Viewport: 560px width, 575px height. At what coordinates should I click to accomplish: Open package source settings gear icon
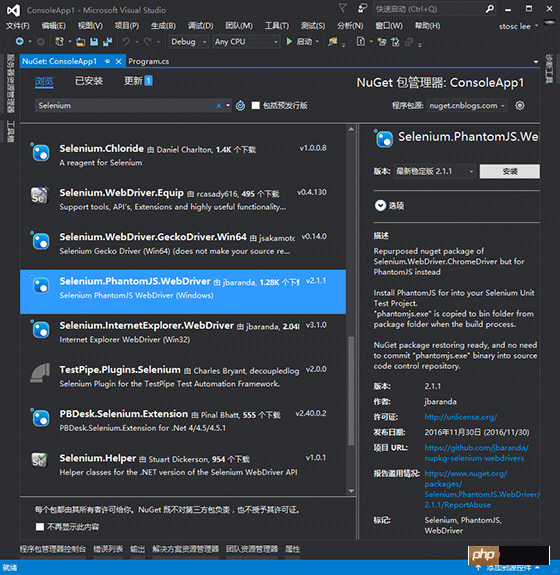coord(520,106)
